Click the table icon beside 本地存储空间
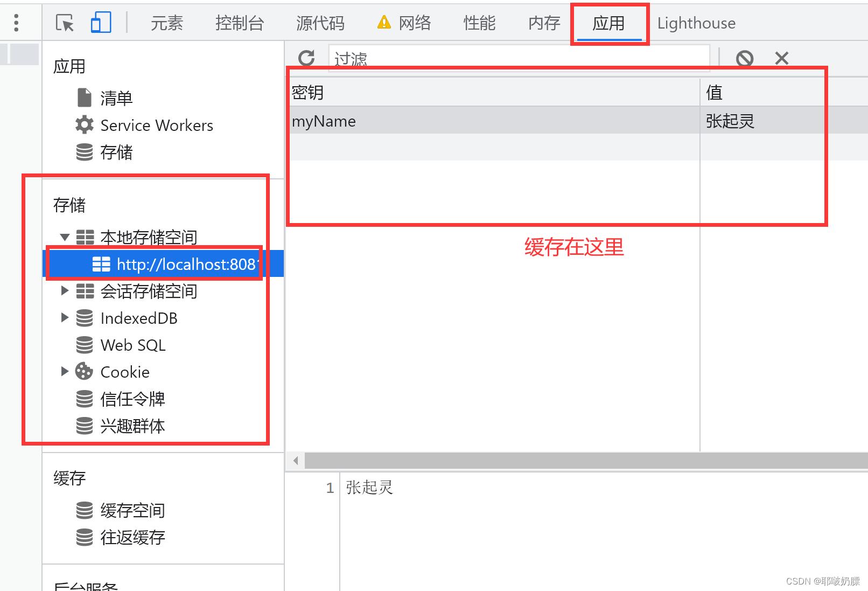 point(85,237)
